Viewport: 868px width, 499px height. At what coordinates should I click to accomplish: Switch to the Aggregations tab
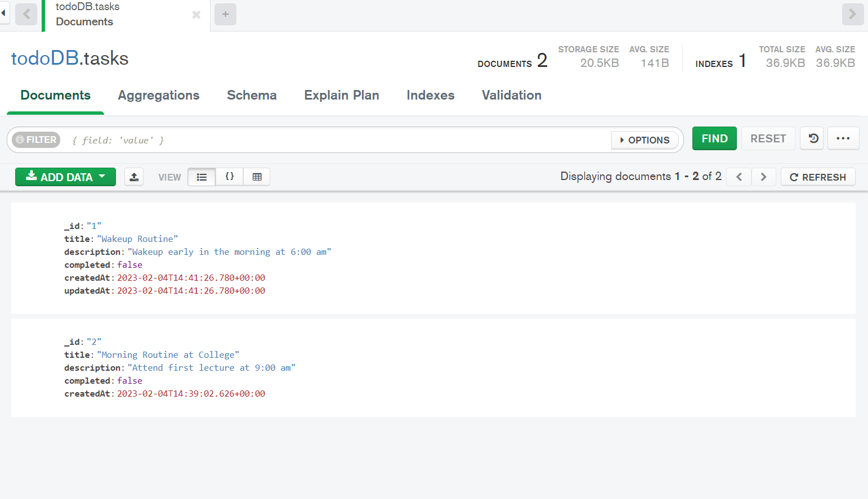[159, 95]
